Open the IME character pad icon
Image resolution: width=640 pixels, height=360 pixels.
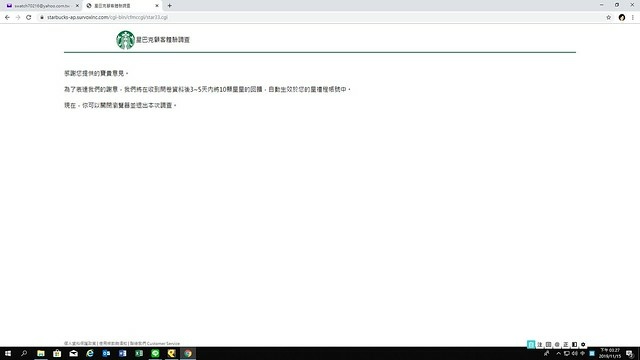[549, 344]
